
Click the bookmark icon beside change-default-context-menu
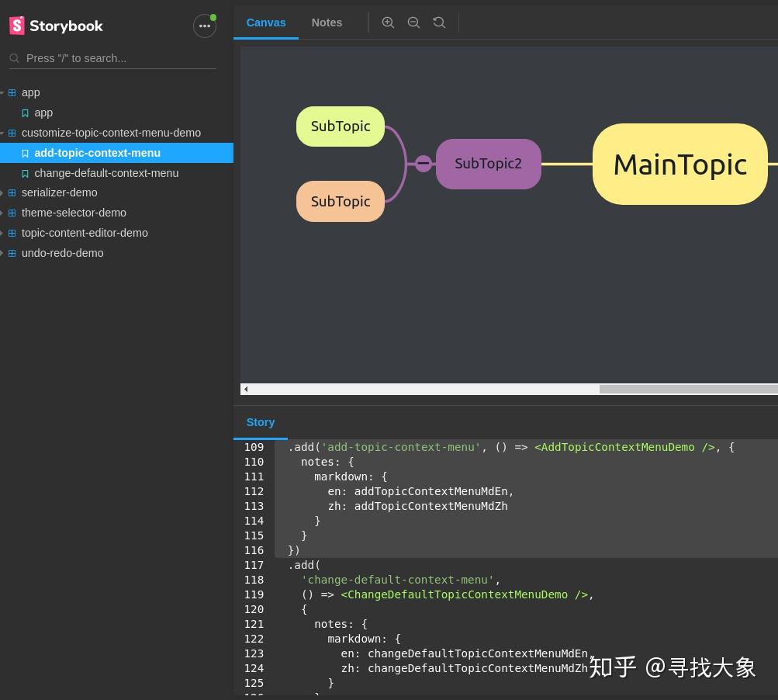25,173
